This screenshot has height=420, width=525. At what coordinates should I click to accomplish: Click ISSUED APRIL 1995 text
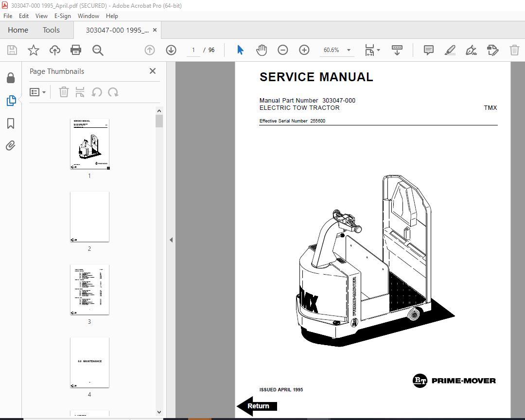point(281,389)
